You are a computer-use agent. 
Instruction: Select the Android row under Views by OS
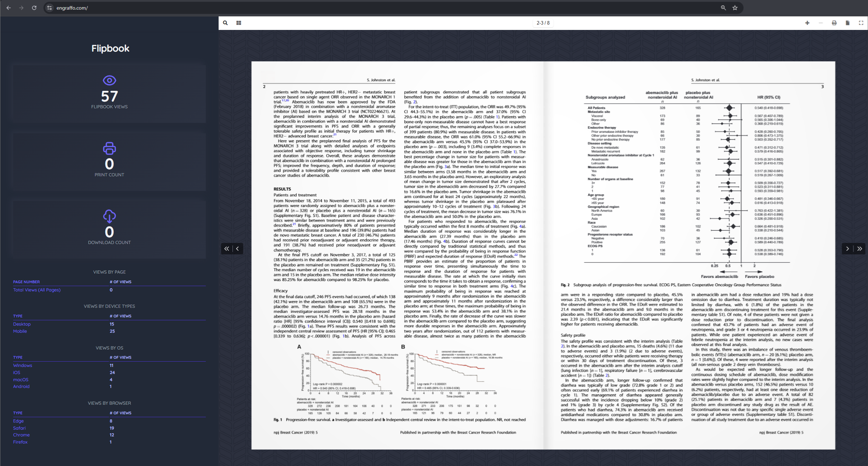(x=109, y=387)
